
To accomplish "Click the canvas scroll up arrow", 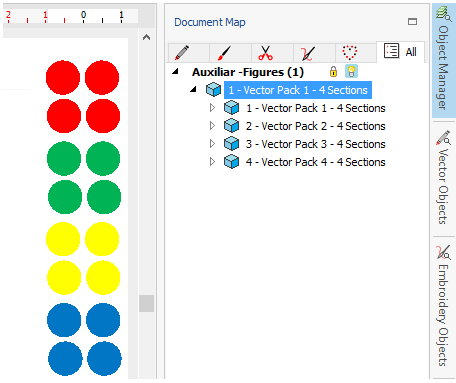I will [x=146, y=37].
